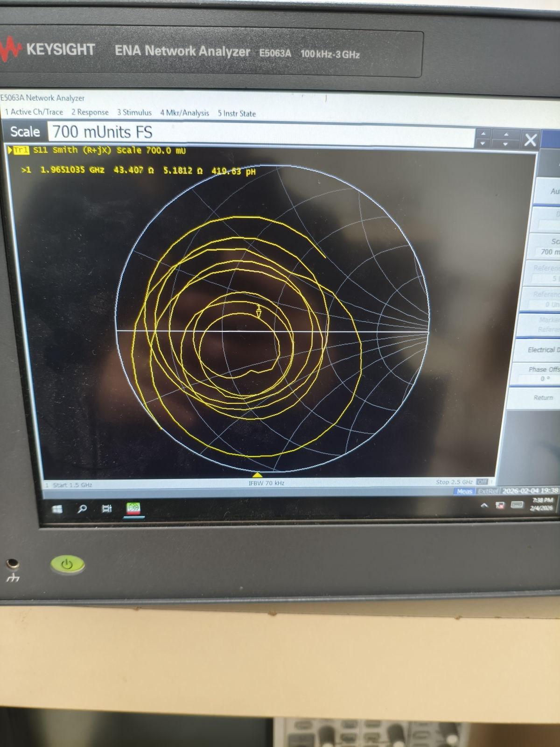This screenshot has height=747, width=560.
Task: Open taskbar clock showing 7:38 PM
Action: pyautogui.click(x=542, y=504)
